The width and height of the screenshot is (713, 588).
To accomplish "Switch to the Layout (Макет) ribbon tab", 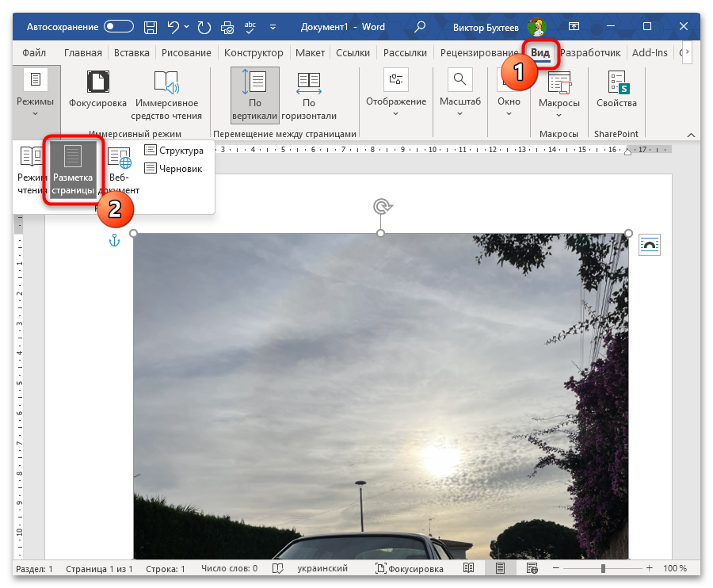I will 310,53.
